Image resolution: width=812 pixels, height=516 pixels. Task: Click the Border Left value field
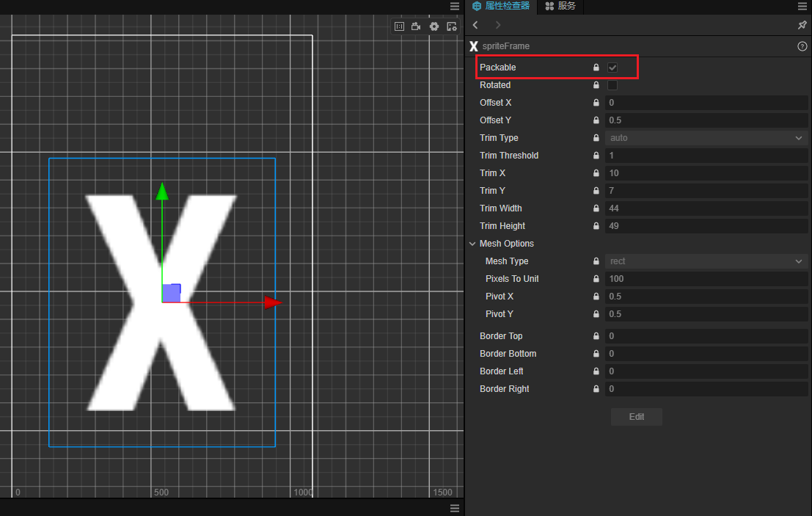(706, 371)
